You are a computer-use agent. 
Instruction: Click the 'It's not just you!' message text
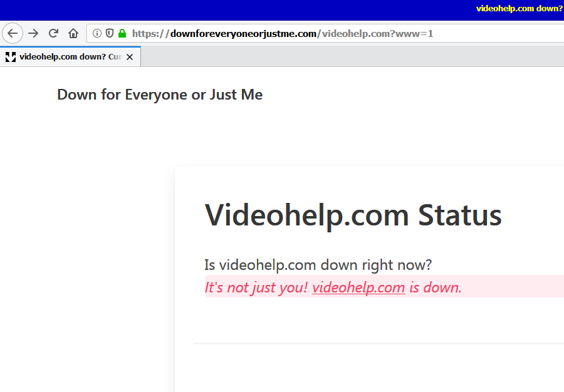pos(256,287)
